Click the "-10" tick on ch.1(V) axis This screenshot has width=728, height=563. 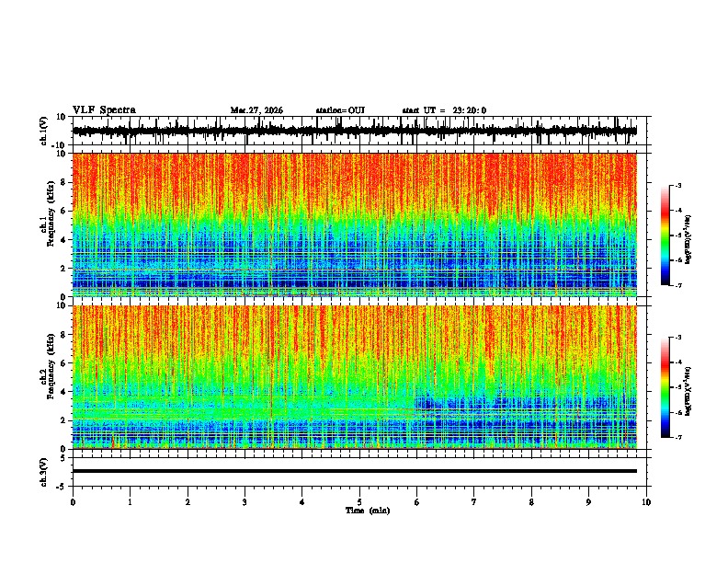(59, 145)
